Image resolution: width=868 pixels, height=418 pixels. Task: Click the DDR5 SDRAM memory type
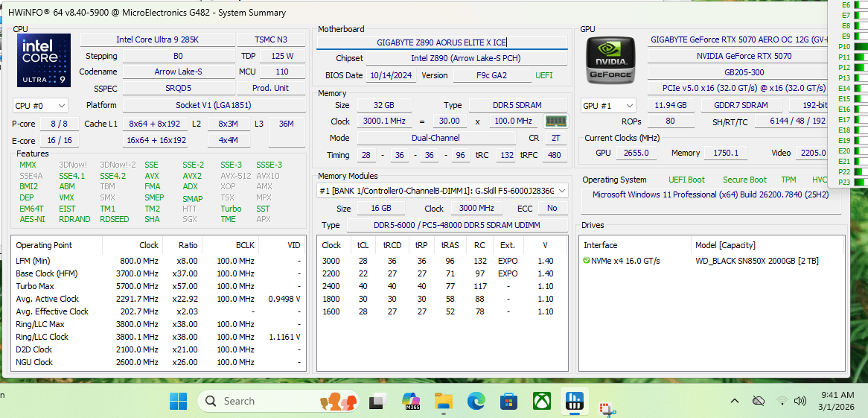point(517,105)
